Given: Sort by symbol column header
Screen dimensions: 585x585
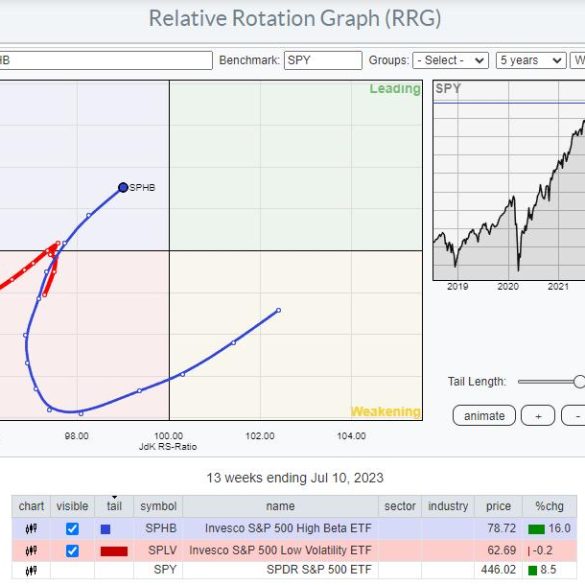Looking at the screenshot, I should 158,506.
